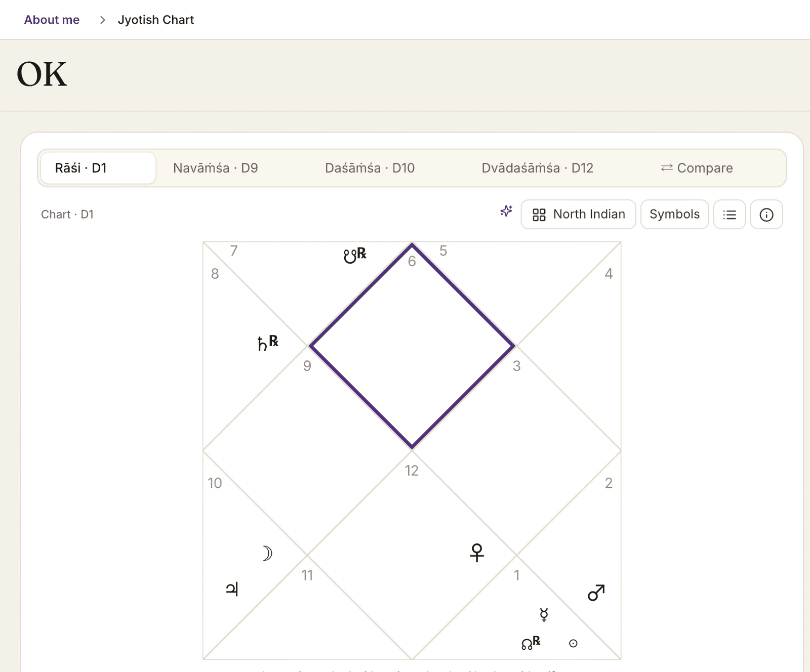The image size is (810, 672).
Task: Open the list view icon button
Action: pos(730,215)
